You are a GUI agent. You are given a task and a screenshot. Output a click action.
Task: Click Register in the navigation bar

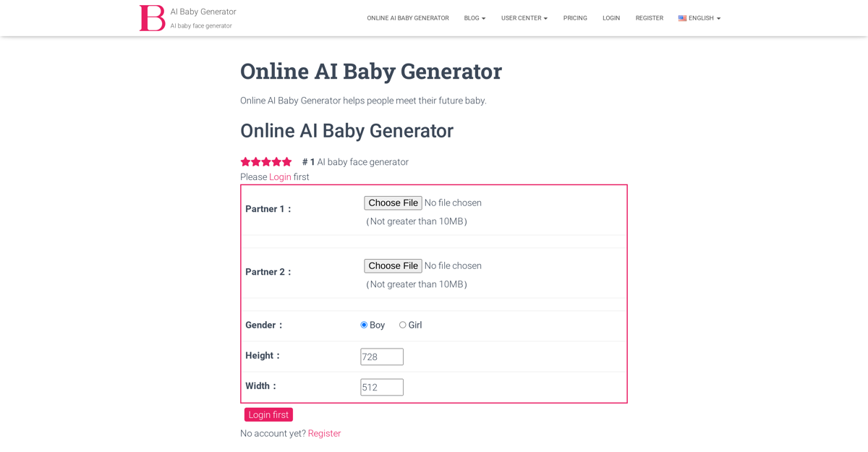[649, 18]
